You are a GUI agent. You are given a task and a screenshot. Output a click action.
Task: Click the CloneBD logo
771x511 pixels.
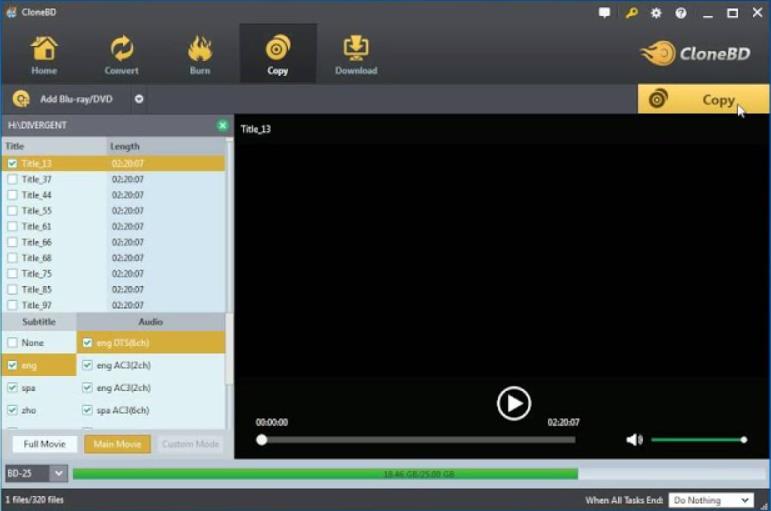(x=695, y=53)
